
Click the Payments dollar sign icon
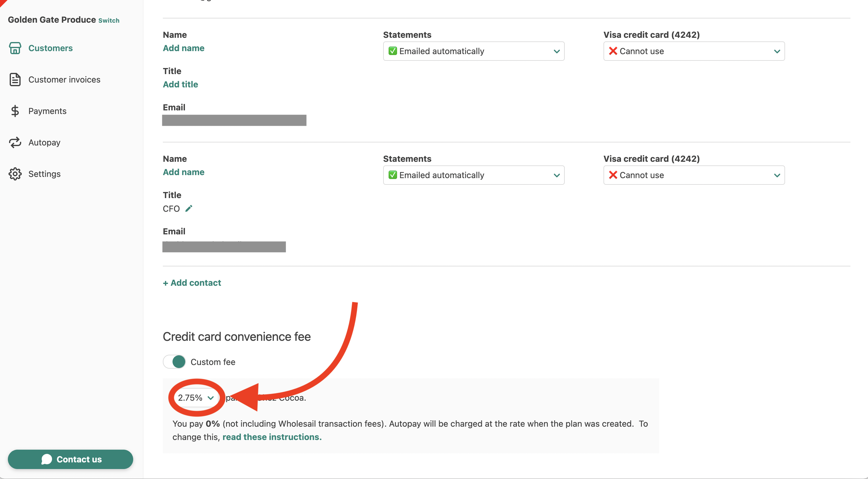(x=15, y=111)
